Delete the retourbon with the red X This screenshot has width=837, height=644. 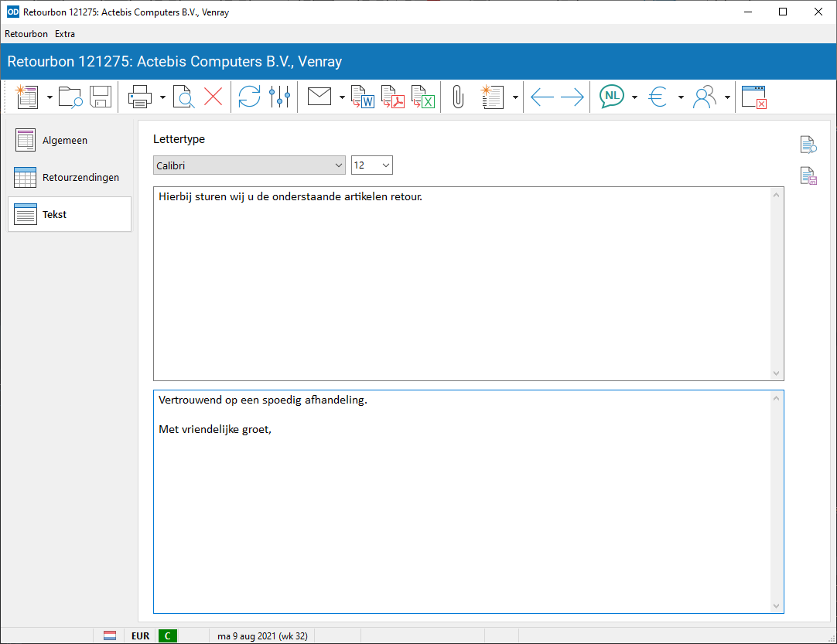coord(213,97)
